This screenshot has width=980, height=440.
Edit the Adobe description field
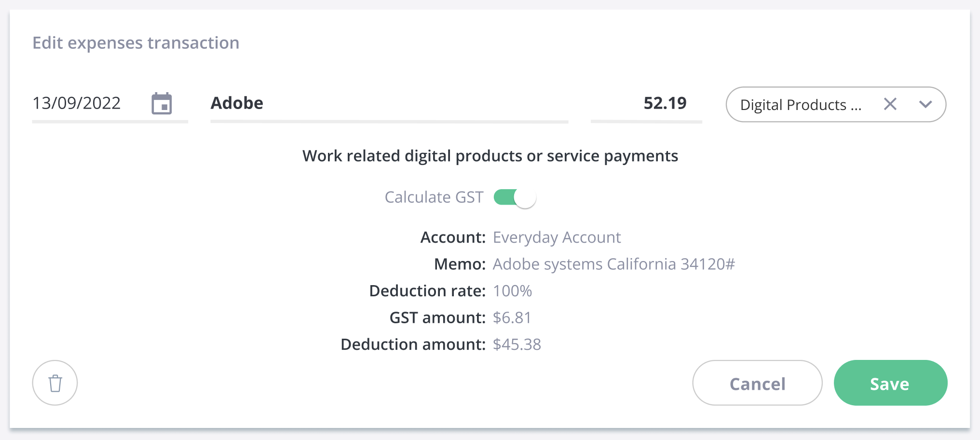click(x=389, y=103)
